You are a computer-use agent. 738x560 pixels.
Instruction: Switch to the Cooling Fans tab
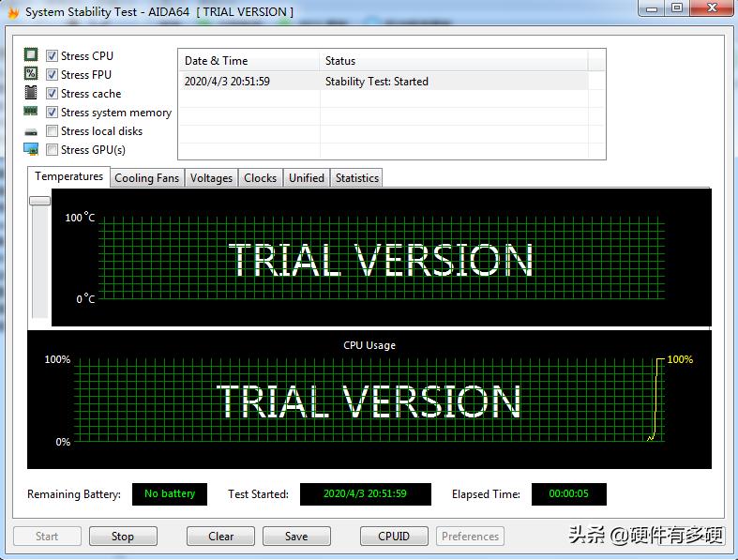(146, 178)
